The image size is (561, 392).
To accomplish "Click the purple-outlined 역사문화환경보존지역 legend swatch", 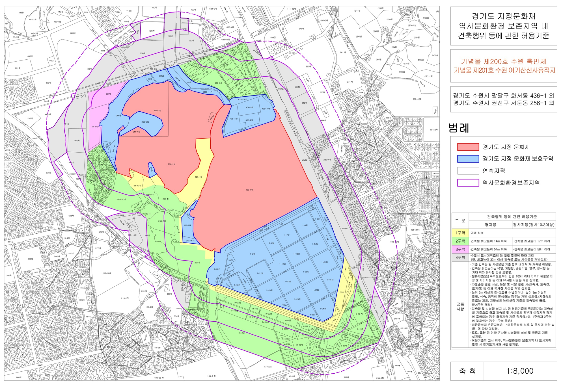I will (468, 183).
